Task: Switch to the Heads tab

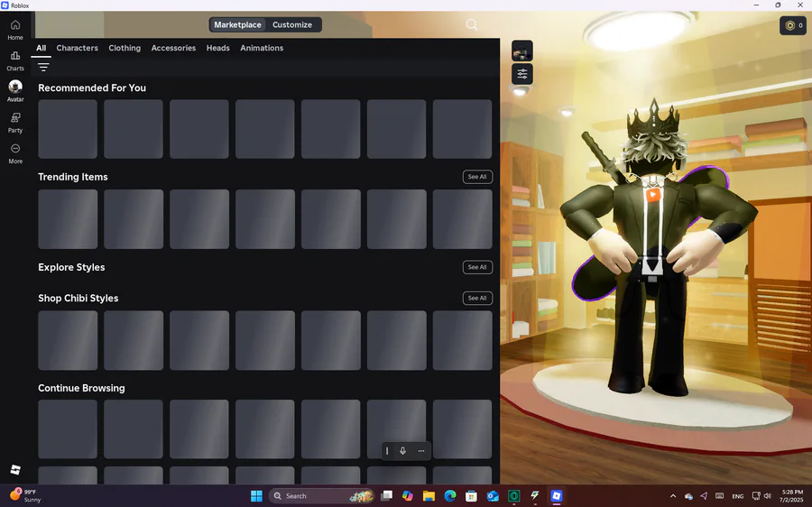Action: point(218,48)
